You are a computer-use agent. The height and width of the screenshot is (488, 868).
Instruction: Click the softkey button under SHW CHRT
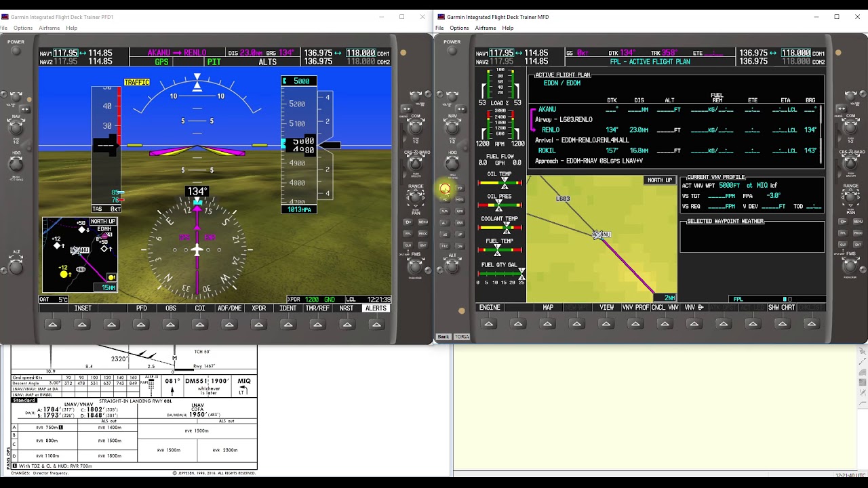782,324
